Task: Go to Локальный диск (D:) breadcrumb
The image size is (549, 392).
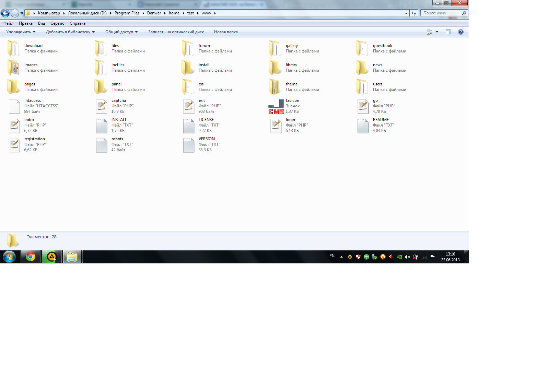Action: point(87,13)
